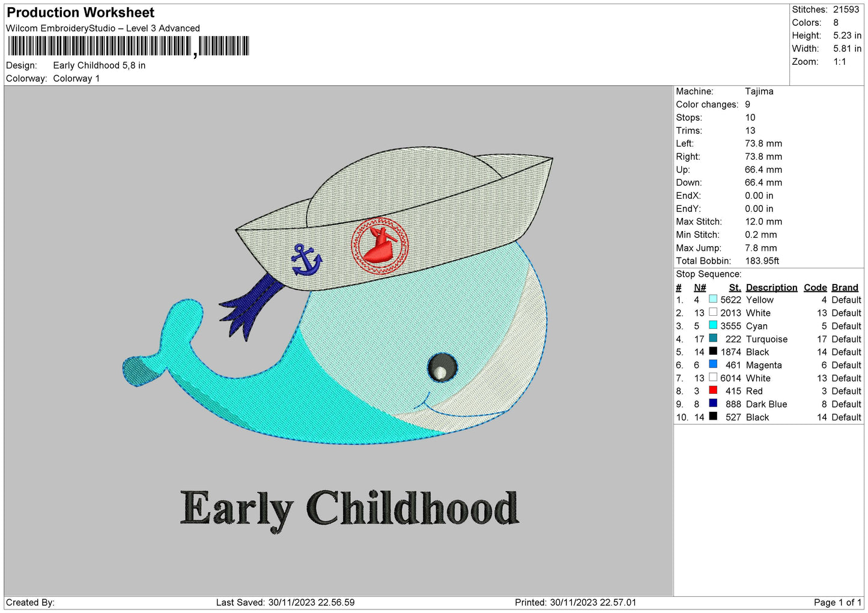The height and width of the screenshot is (613, 868).
Task: Click the white swatch for 2013 White
Action: coord(713,312)
